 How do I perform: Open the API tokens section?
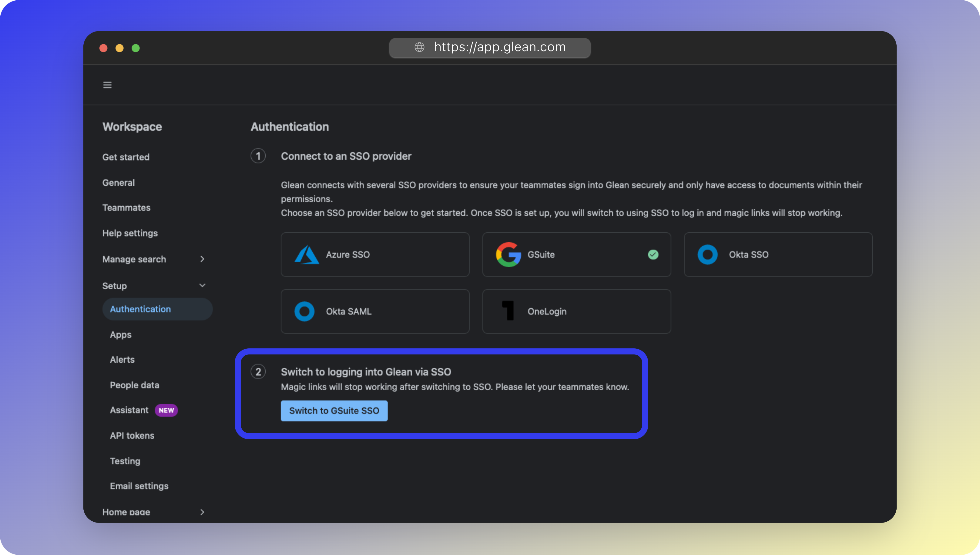coord(132,435)
